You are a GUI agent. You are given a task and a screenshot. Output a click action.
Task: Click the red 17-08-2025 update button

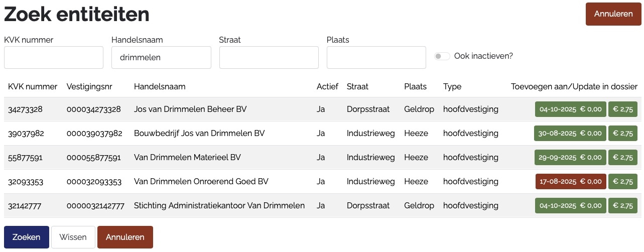[x=570, y=182]
